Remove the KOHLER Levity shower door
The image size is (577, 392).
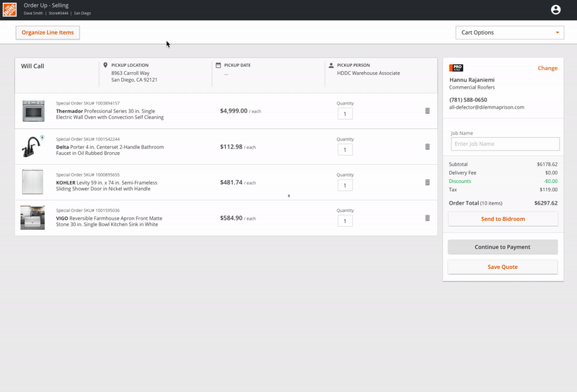click(x=427, y=182)
